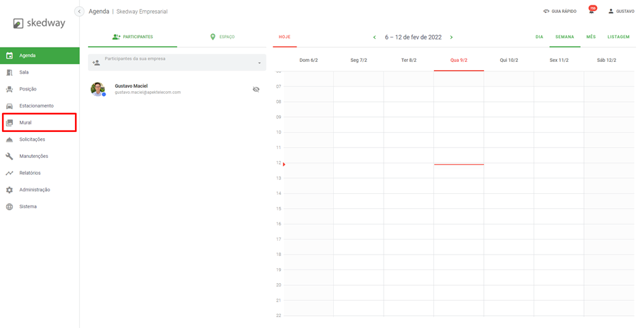Expand the Participantes da sua empresa dropdown
Screen dimensions: 644x328
pos(260,63)
